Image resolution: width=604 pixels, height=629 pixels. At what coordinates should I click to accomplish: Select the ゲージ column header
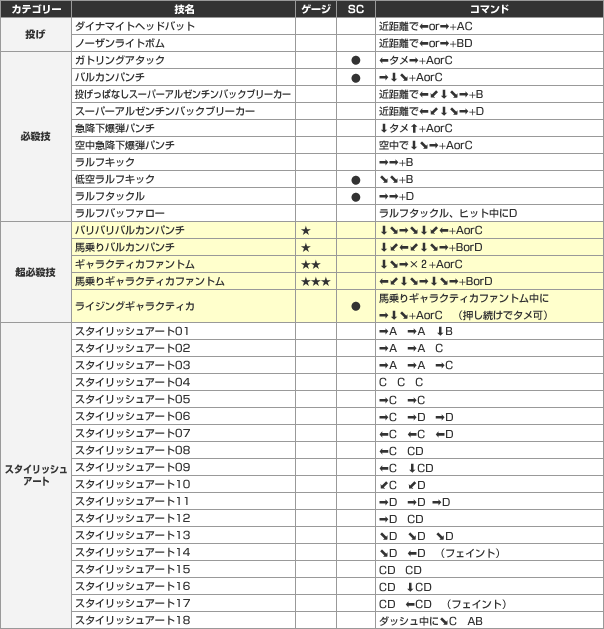click(316, 9)
